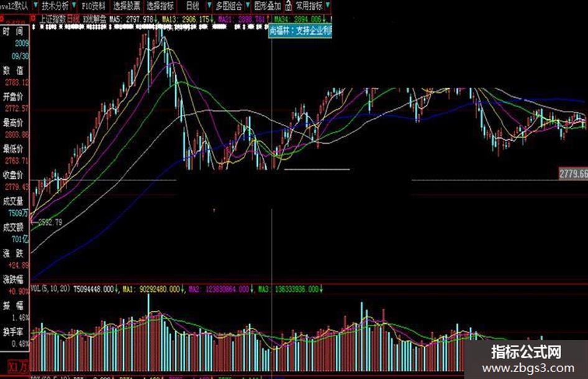Click the 成交额 value 701亿

point(20,238)
